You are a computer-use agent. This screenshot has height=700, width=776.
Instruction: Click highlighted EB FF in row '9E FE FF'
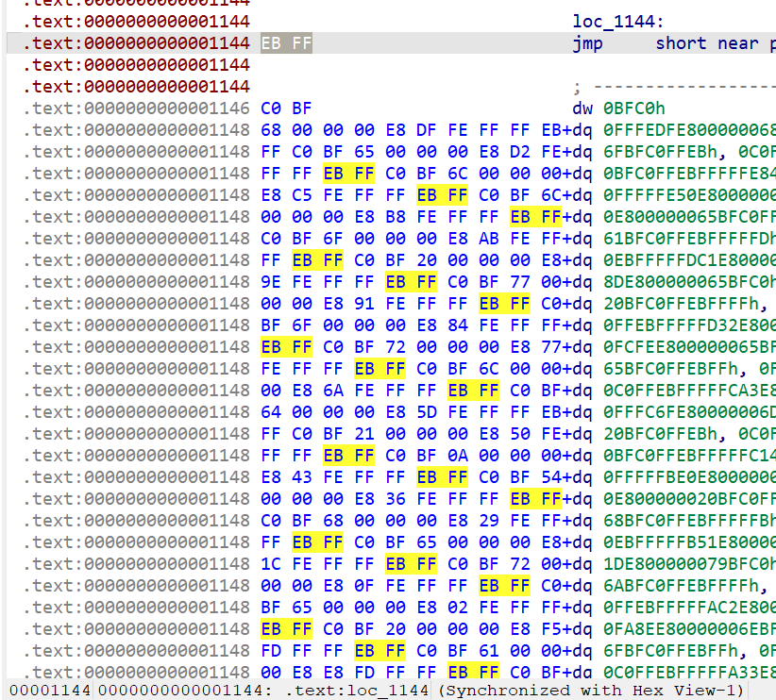click(x=411, y=282)
